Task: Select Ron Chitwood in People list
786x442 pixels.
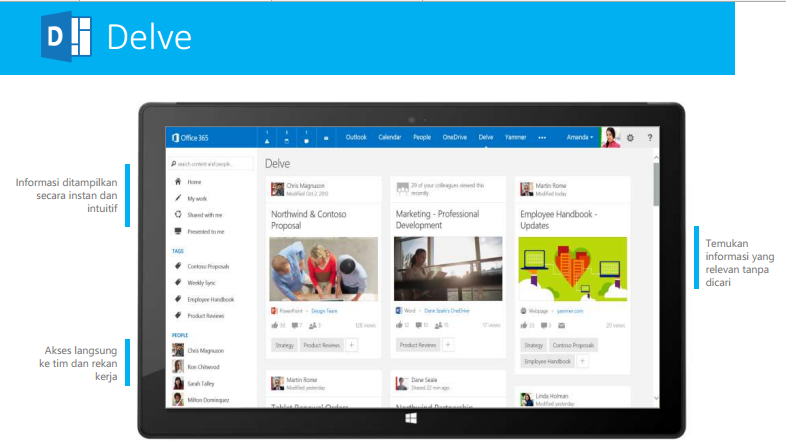Action: coord(196,367)
